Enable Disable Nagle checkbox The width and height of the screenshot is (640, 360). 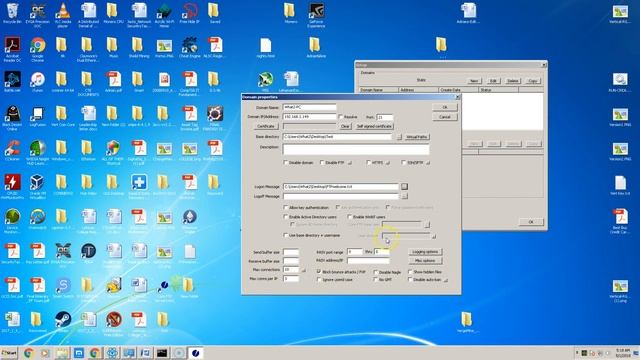[376, 272]
